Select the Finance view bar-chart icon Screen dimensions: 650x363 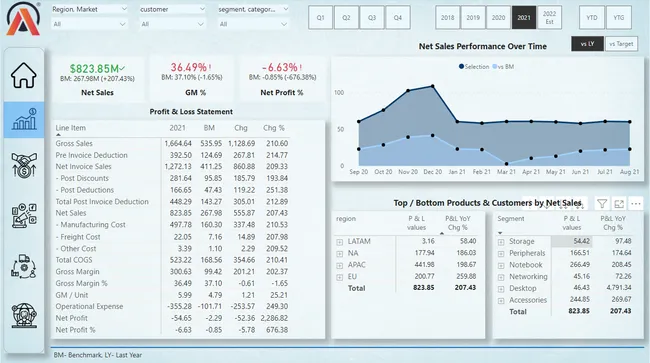tap(24, 119)
